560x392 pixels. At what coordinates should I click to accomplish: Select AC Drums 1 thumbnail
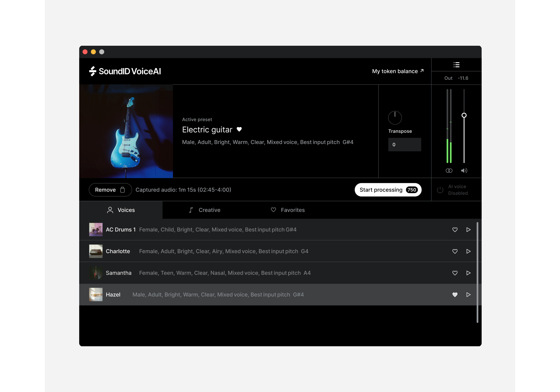pos(96,229)
